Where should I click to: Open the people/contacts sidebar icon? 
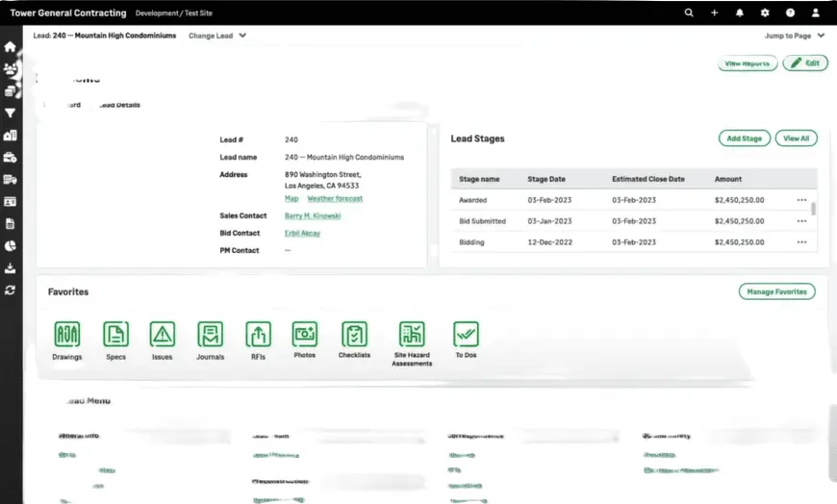(x=11, y=69)
